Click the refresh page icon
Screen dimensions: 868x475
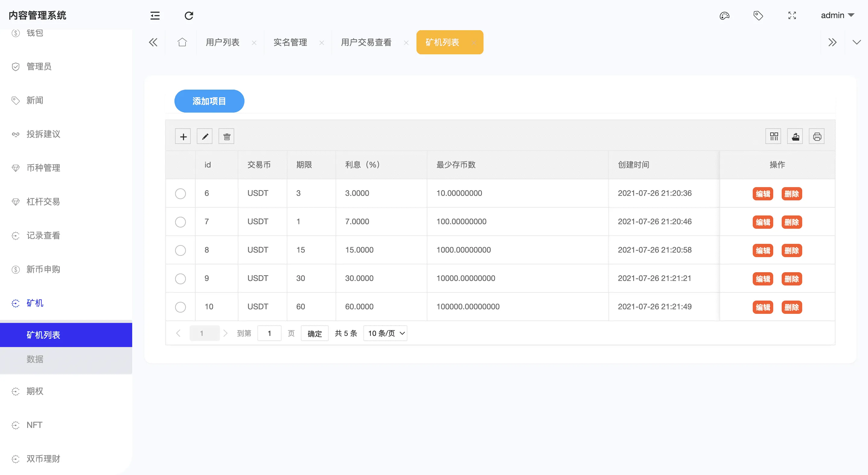(189, 15)
